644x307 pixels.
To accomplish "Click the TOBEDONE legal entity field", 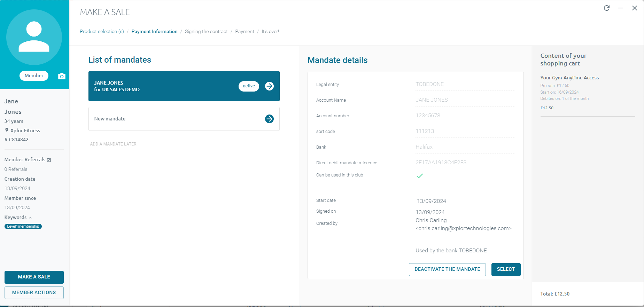I will [x=465, y=84].
